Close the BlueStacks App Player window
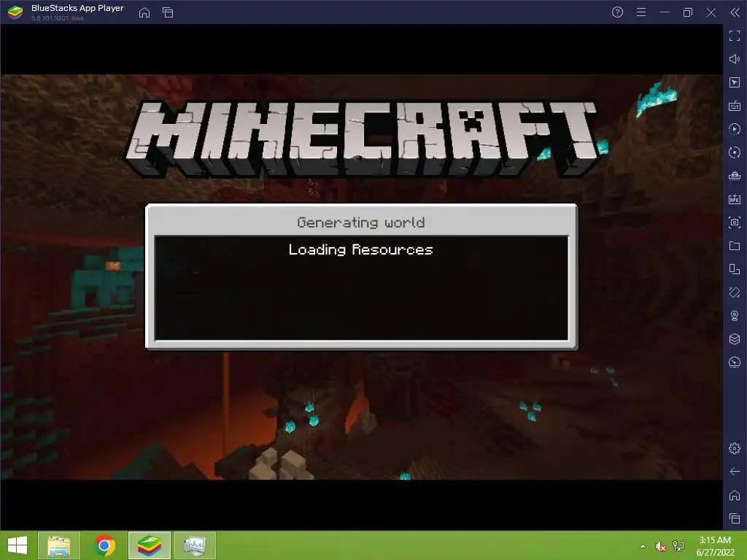The width and height of the screenshot is (747, 560). click(x=711, y=12)
